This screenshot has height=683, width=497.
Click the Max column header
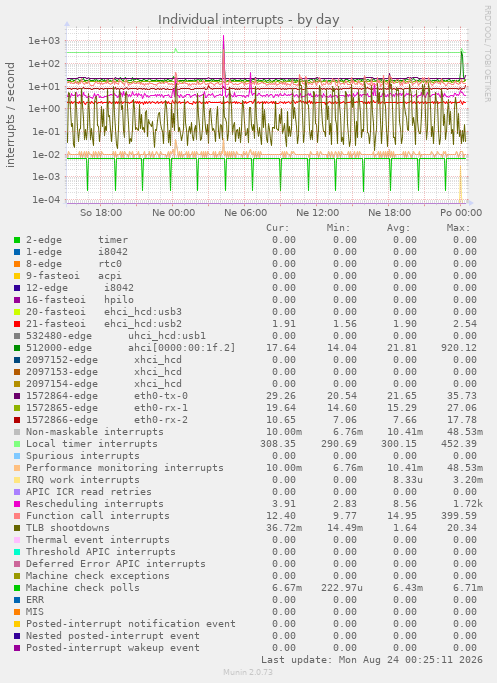[x=458, y=228]
